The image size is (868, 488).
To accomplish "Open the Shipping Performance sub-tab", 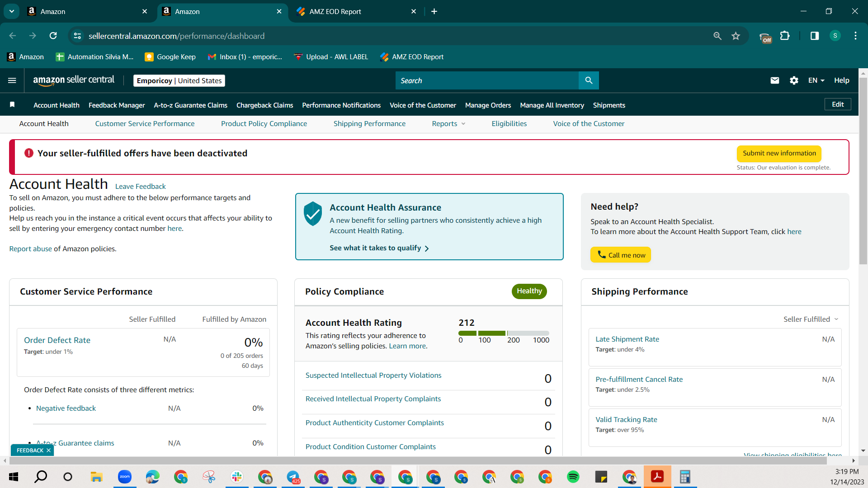I will click(x=369, y=124).
